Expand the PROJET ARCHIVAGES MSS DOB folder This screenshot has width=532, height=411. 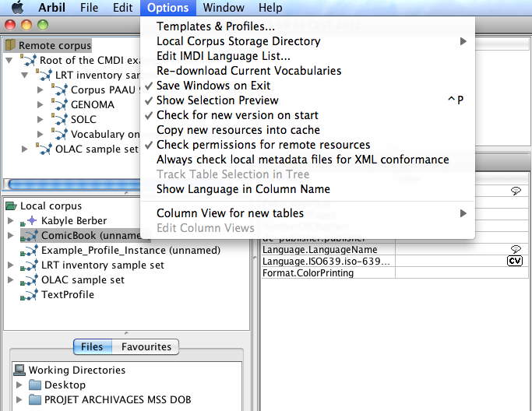(19, 400)
